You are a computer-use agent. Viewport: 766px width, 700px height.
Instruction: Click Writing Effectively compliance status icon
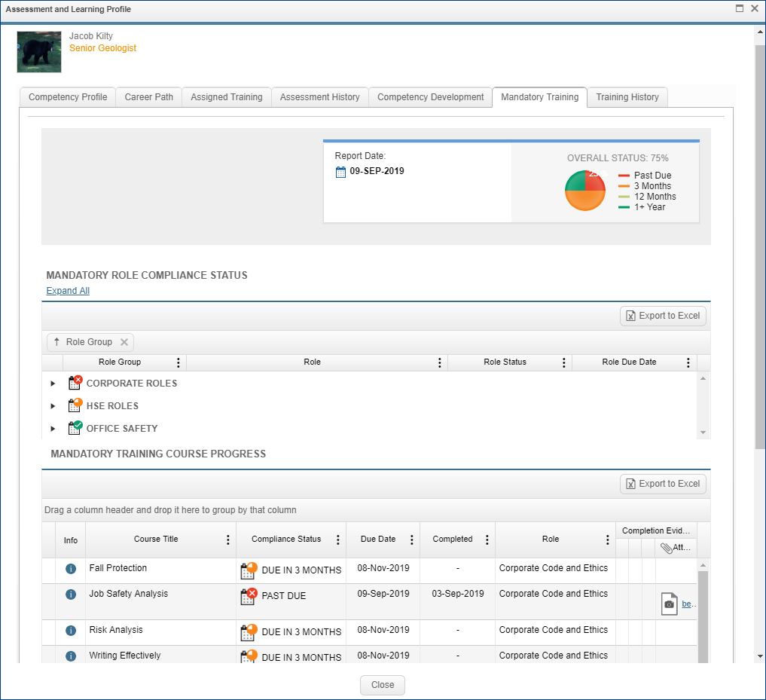[249, 656]
